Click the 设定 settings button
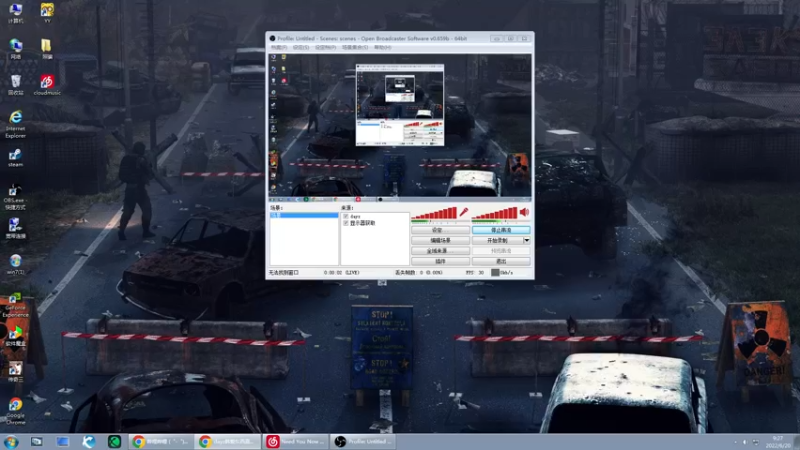Viewport: 800px width, 450px height. point(440,230)
